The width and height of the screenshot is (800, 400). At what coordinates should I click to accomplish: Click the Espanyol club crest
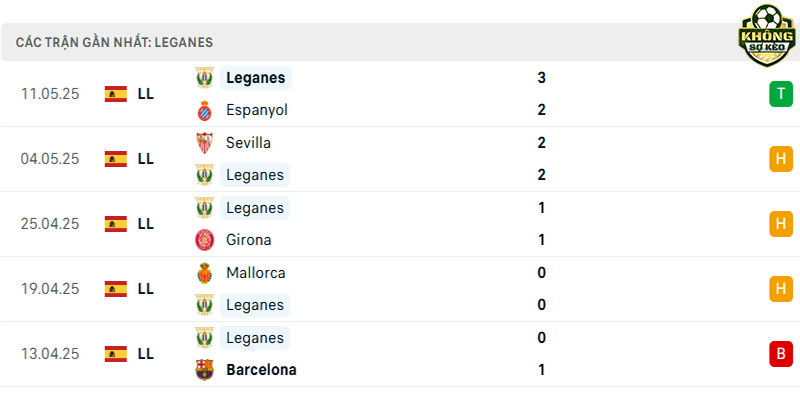tap(205, 110)
